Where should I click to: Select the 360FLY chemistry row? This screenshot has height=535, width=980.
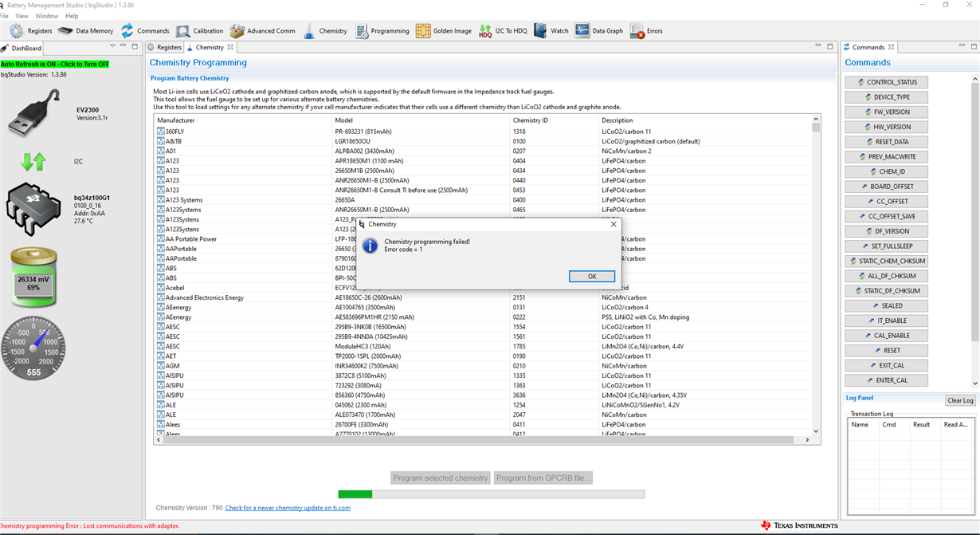[x=484, y=132]
